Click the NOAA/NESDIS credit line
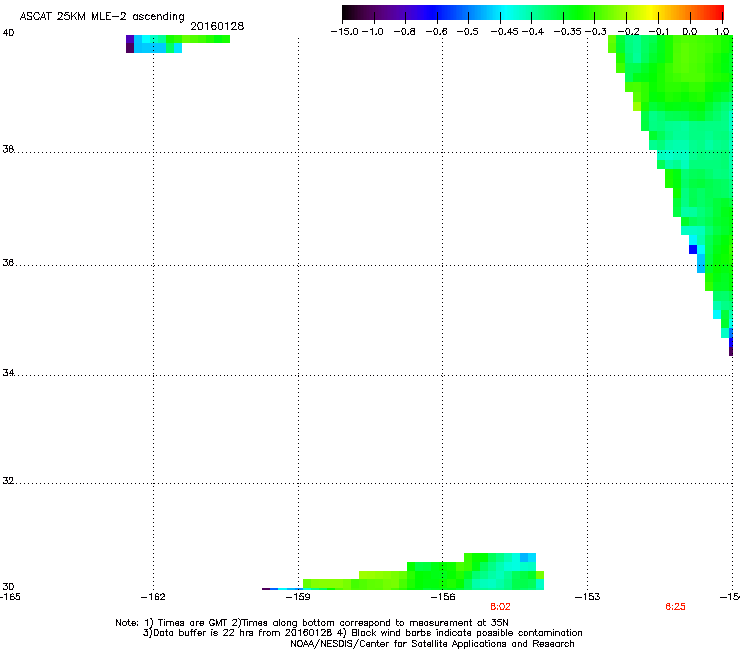 click(x=432, y=644)
